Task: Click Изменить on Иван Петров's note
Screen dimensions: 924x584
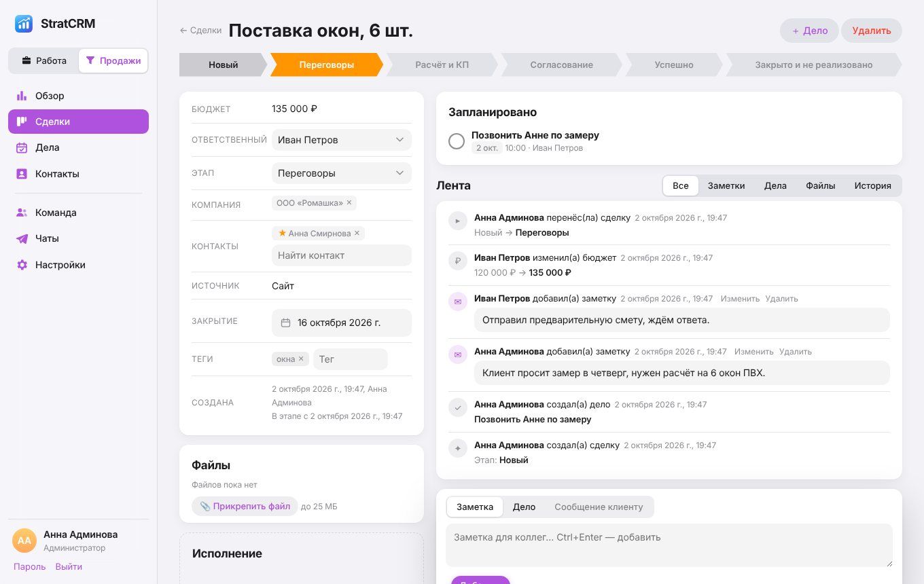Action: click(740, 299)
